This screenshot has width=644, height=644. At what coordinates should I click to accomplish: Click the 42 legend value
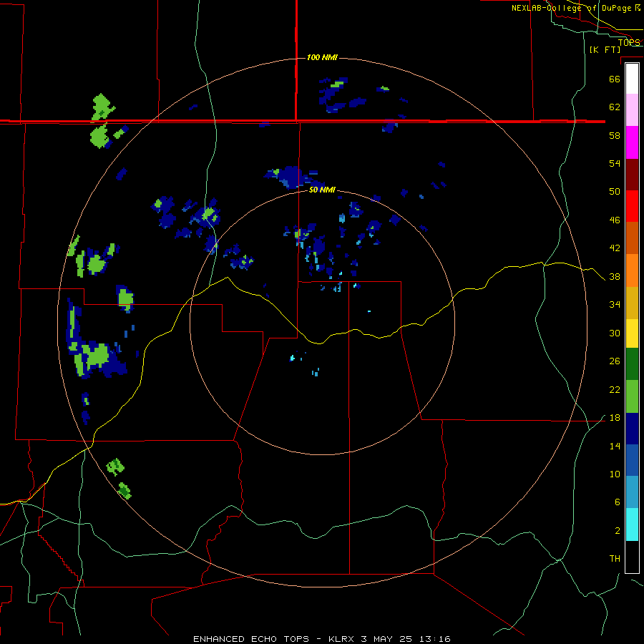click(615, 248)
